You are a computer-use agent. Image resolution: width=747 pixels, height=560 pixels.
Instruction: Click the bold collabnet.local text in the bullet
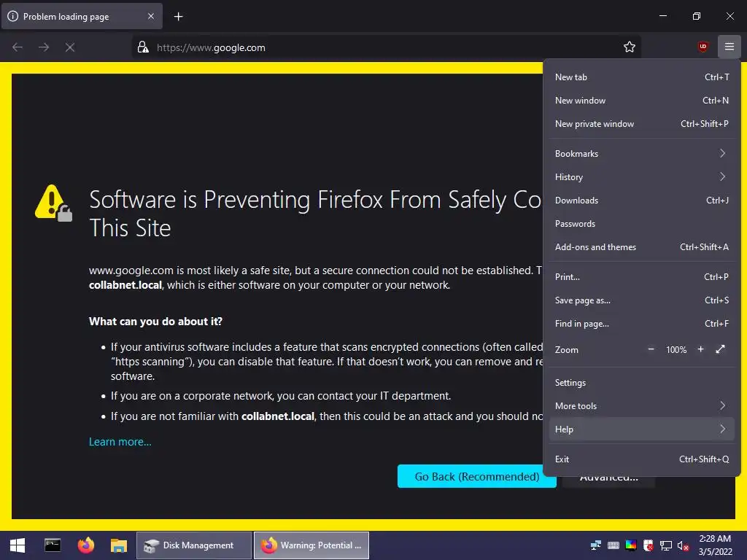[278, 416]
